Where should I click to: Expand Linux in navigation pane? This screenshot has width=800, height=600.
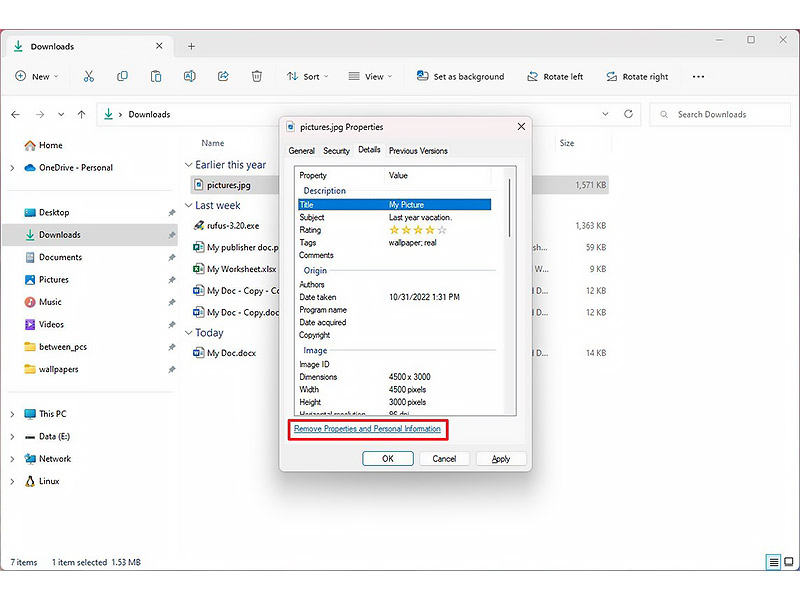(x=12, y=481)
